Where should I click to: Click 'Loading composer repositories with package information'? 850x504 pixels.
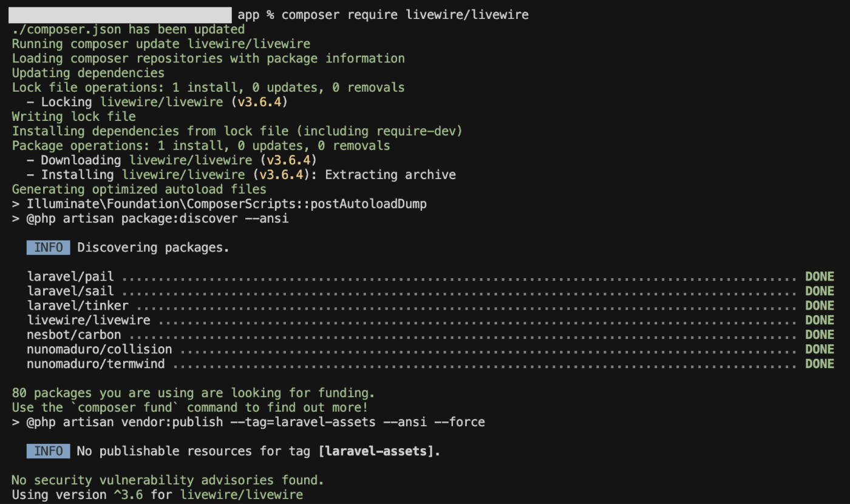(x=208, y=58)
